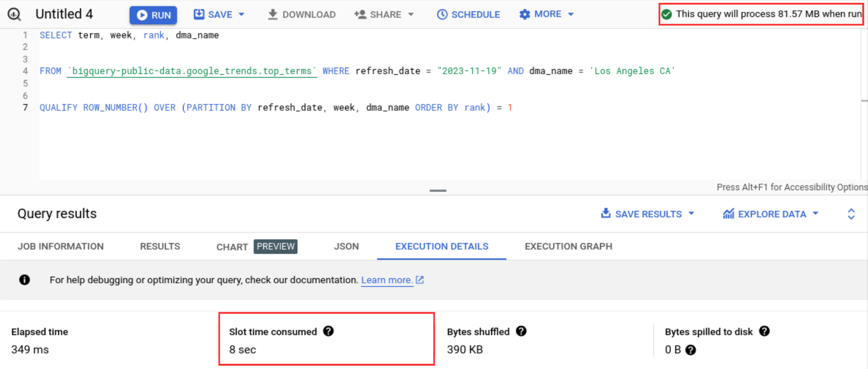Viewport: 868px width, 369px height.
Task: Click the MORE gear icon
Action: coord(525,15)
